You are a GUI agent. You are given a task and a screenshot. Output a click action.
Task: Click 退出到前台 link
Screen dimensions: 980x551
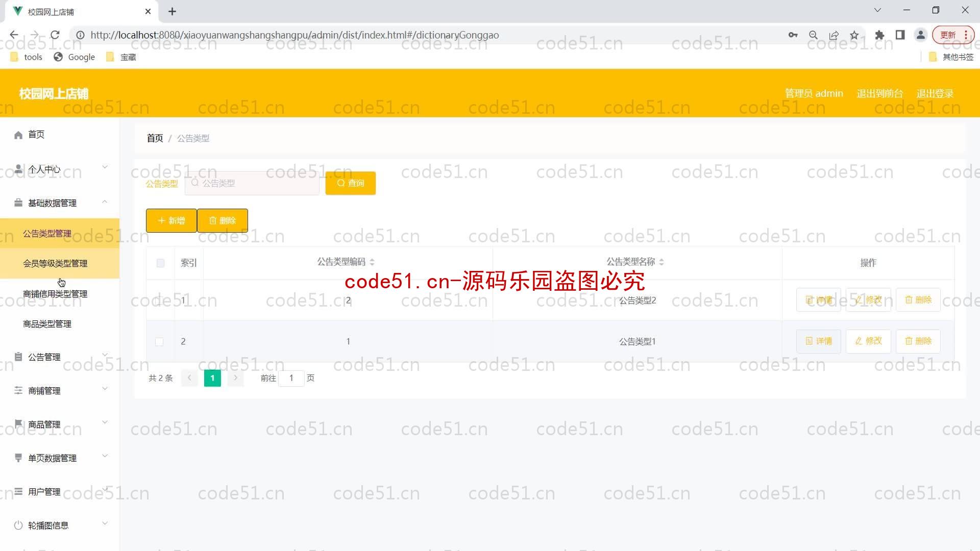click(x=880, y=93)
